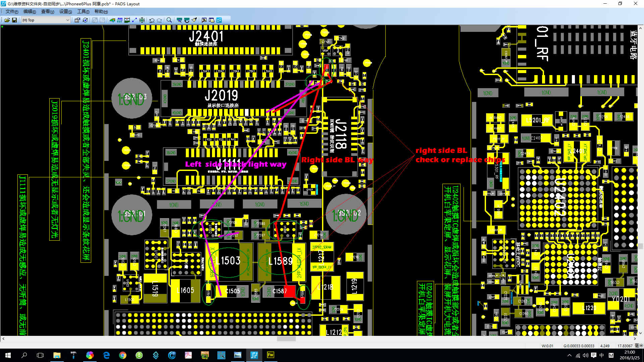This screenshot has height=362, width=644.
Task: Open the 编辑(E) Edit menu
Action: (30, 11)
